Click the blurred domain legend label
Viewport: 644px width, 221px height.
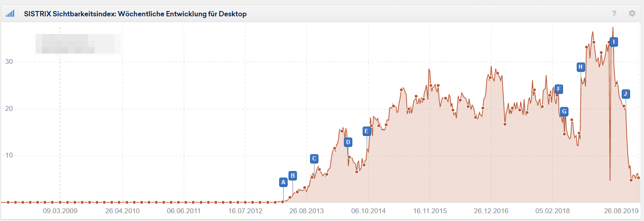pyautogui.click(x=78, y=44)
